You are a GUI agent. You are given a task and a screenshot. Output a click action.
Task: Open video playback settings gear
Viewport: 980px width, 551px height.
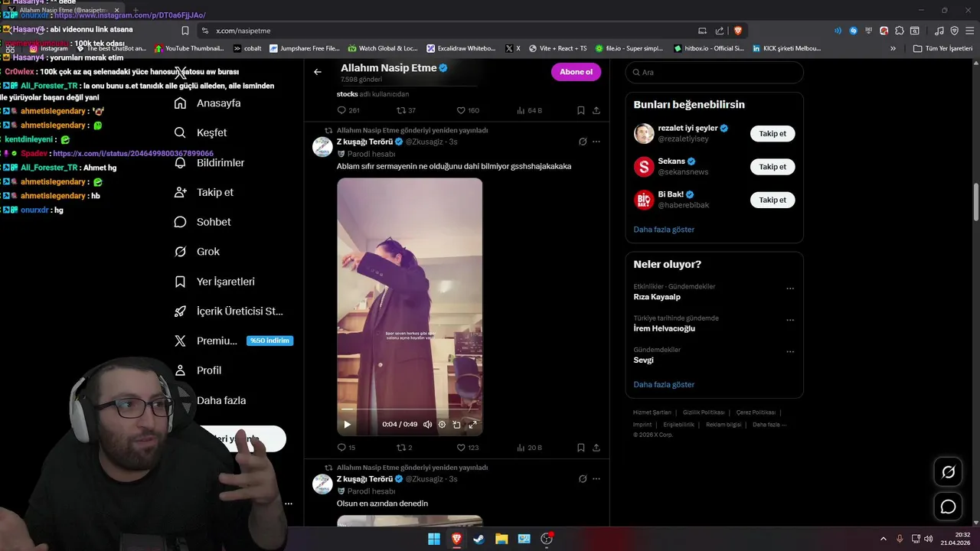coord(442,424)
